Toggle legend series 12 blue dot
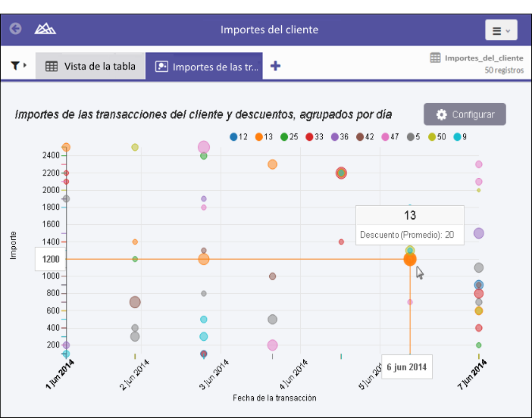Viewport: 532px width, 418px height. pyautogui.click(x=233, y=137)
